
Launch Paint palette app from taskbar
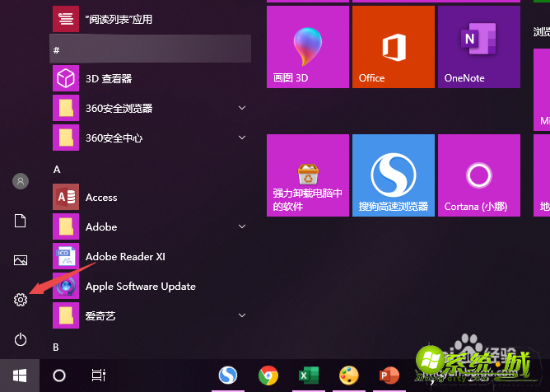[349, 376]
